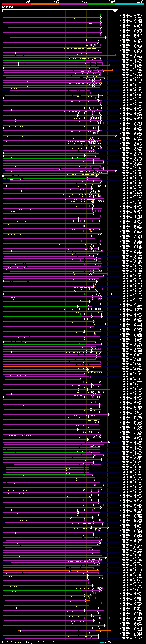The image size is (146, 644).
Task: Select UniRef100_B7IWS8 label
Action: (131, 50)
